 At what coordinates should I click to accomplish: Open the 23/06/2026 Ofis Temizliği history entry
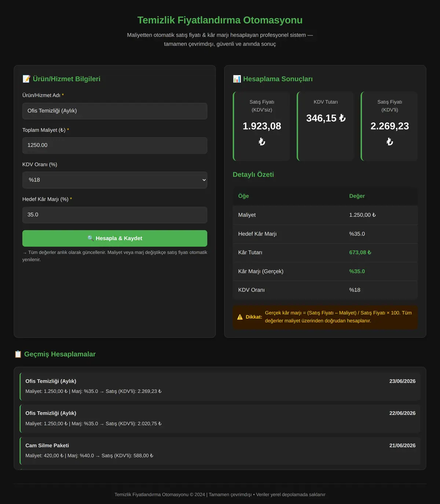point(220,386)
